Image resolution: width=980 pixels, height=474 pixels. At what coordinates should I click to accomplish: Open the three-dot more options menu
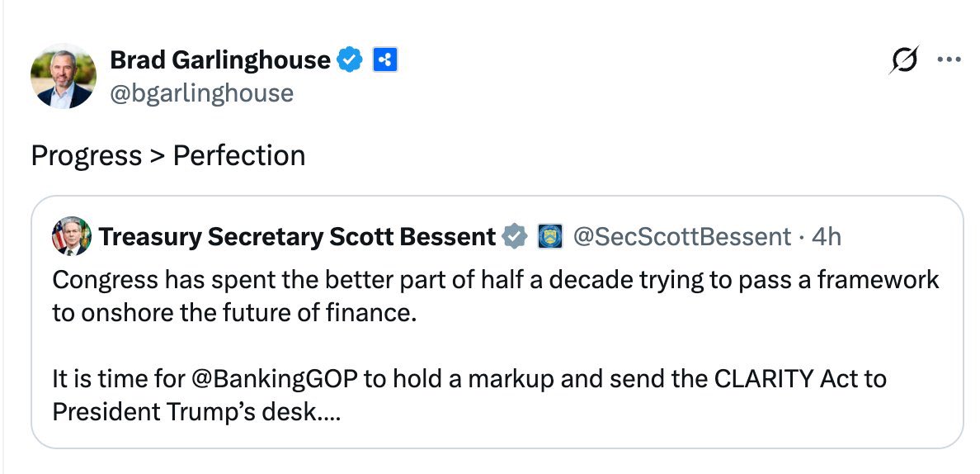point(949,60)
